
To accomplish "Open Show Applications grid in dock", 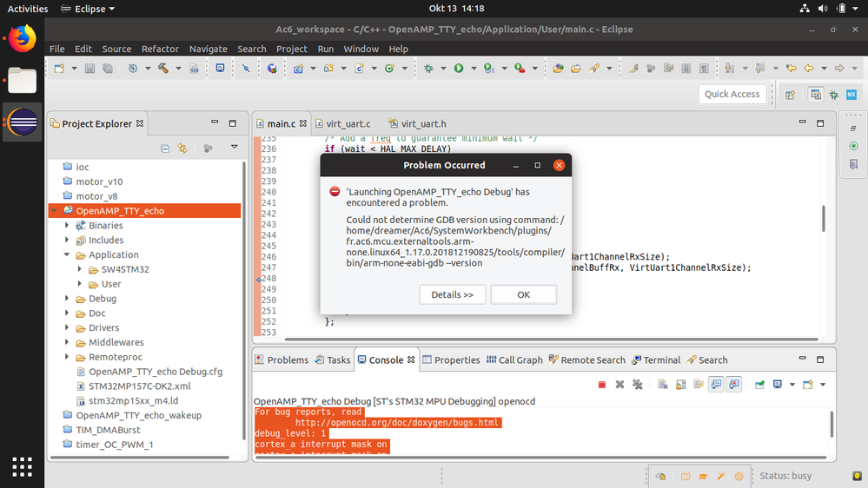I will (x=22, y=467).
